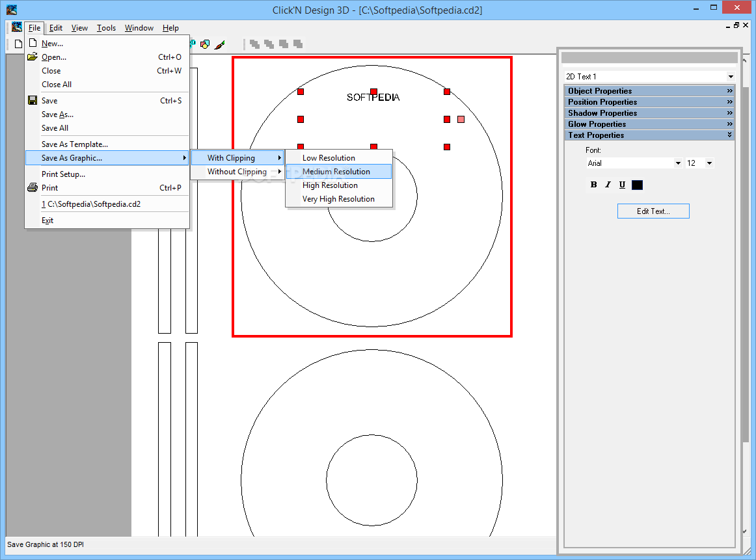Click the first grayed layer-order toolbar icon
The width and height of the screenshot is (756, 560).
click(254, 44)
